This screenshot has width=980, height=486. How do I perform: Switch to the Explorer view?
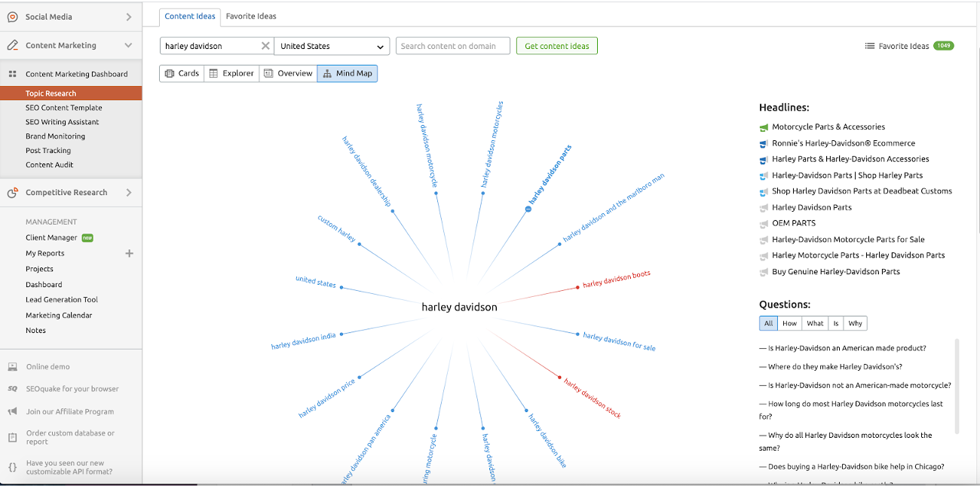[x=231, y=73]
